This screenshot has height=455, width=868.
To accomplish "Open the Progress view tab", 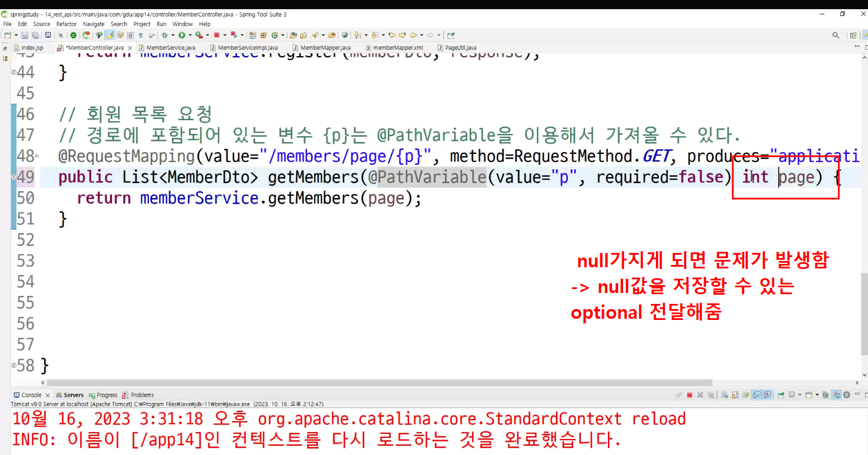I will point(103,395).
